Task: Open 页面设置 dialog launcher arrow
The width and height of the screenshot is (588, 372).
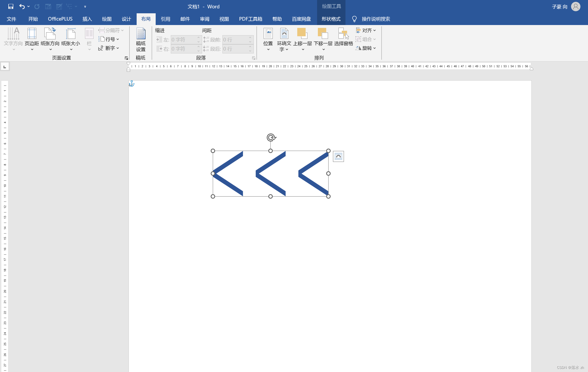Action: 126,58
